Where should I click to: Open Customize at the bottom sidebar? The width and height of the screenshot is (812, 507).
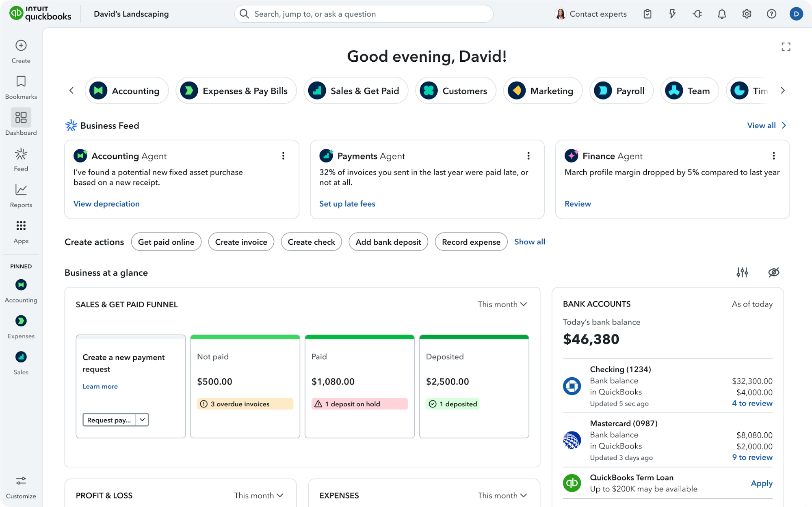pyautogui.click(x=21, y=485)
